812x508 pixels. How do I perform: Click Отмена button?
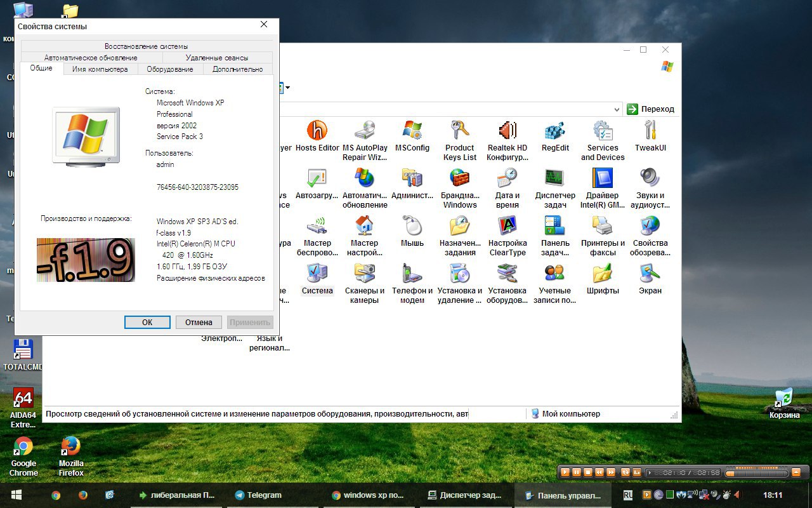[199, 322]
